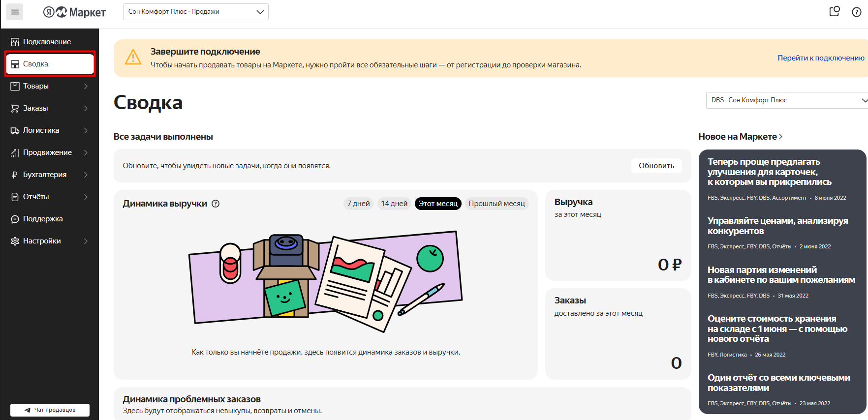Open the Логистика menu item
Screen dimensions: 868x420
coord(49,130)
